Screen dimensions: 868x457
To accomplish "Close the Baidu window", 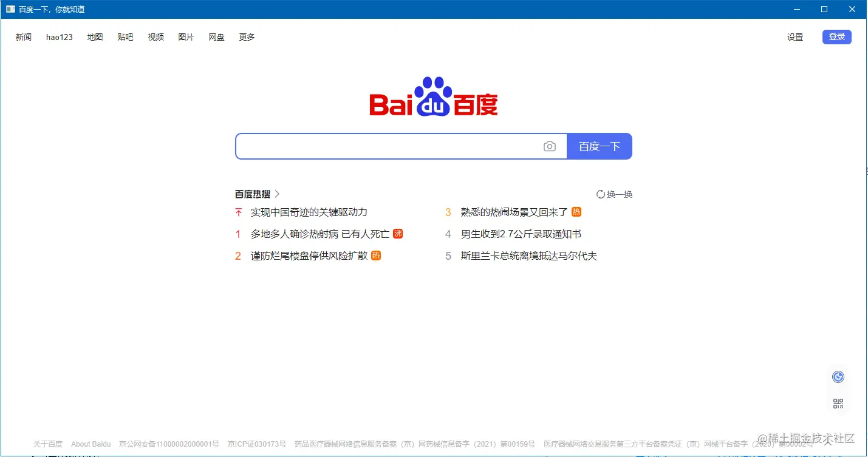I will pos(852,9).
